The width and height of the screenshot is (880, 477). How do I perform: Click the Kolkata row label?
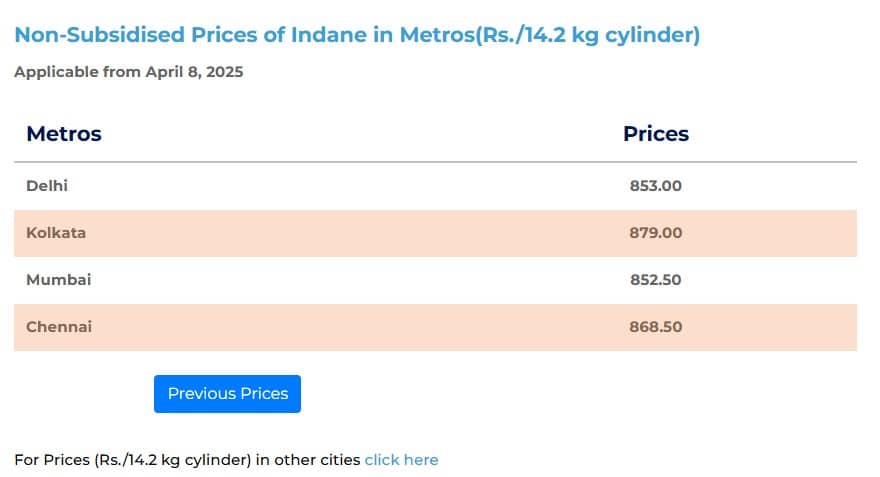(56, 233)
